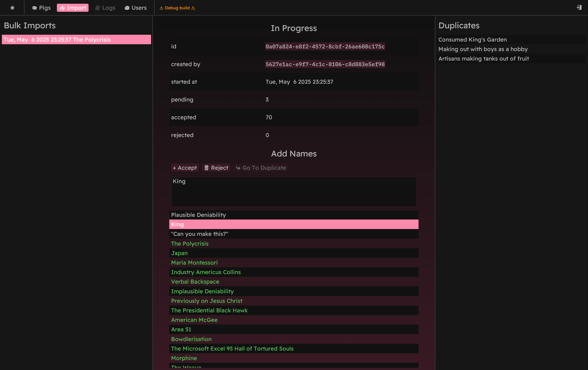Click the Duplicates panel heading

coord(459,26)
